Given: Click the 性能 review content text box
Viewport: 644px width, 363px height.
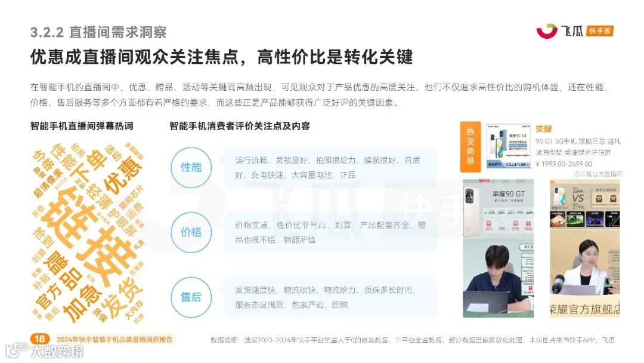Looking at the screenshot, I should pyautogui.click(x=330, y=168).
